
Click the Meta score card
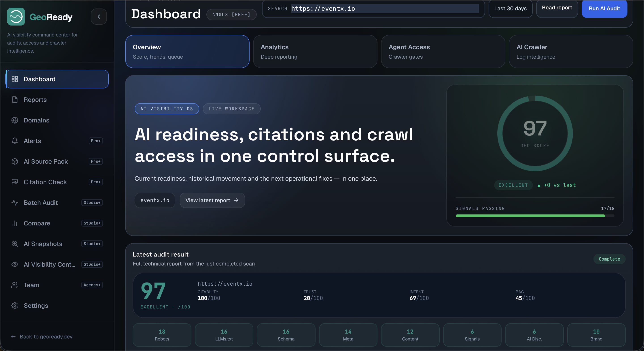pos(348,335)
